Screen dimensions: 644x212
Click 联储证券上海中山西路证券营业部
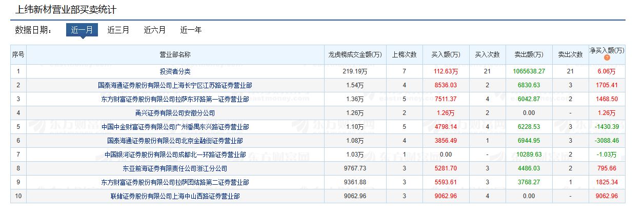(x=175, y=196)
